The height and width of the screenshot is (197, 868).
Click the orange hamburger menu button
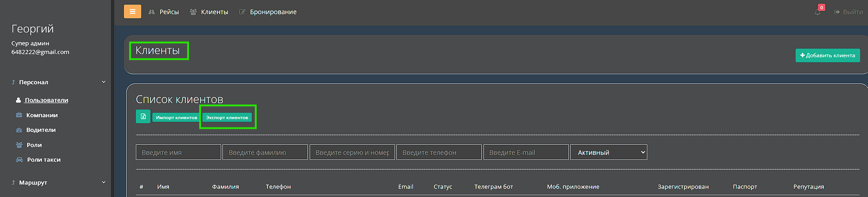[x=132, y=11]
